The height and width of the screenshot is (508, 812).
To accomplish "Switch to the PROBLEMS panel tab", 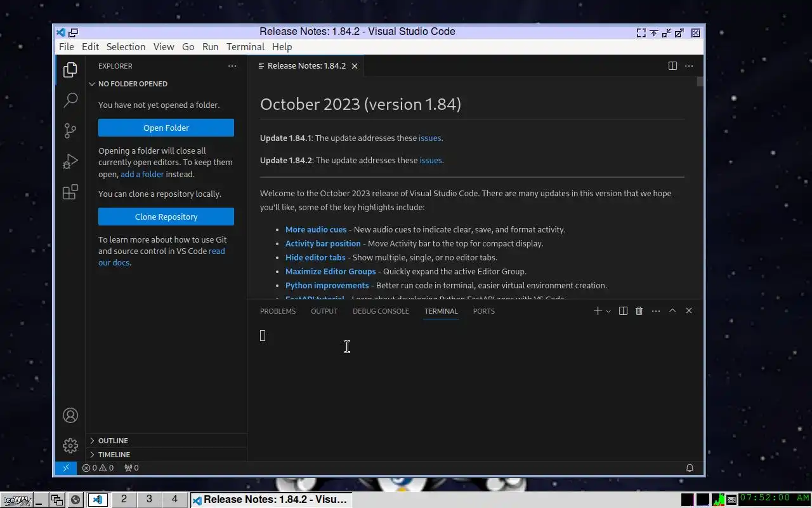I will (278, 311).
